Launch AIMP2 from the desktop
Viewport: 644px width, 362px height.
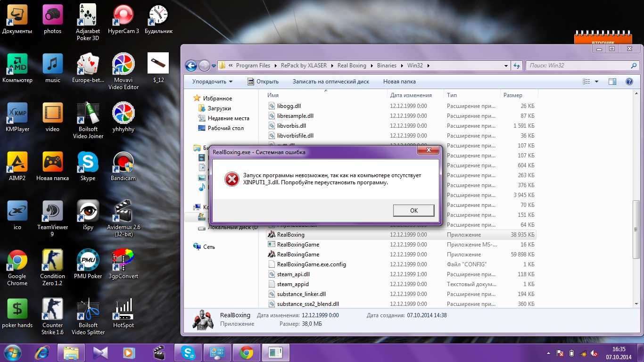point(17,166)
